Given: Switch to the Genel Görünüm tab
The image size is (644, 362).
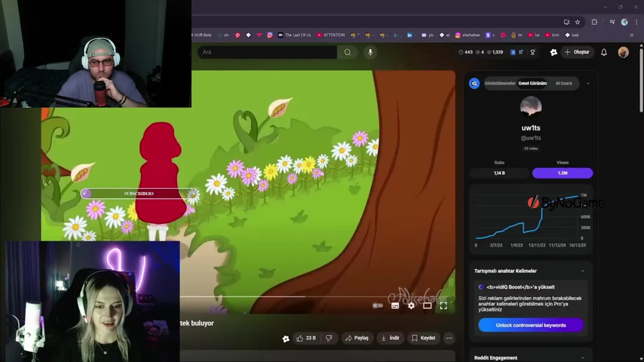Looking at the screenshot, I should pos(532,83).
